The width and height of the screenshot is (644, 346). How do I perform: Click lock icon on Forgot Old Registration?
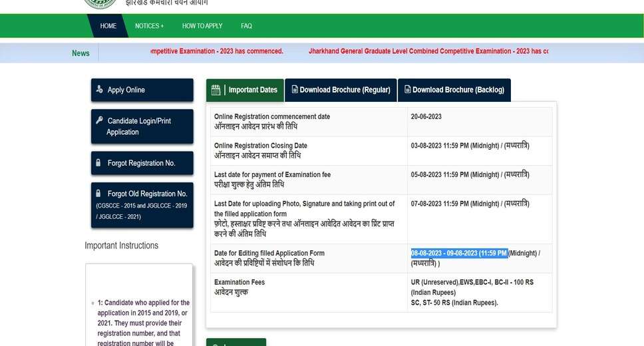(98, 193)
